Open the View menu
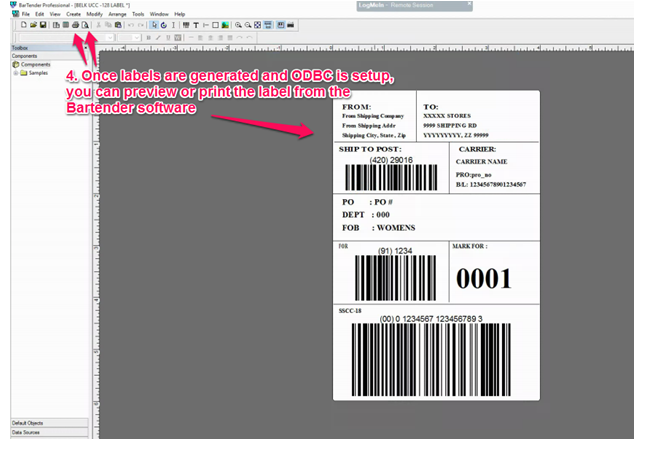Image resolution: width=646 pixels, height=451 pixels. tap(55, 14)
